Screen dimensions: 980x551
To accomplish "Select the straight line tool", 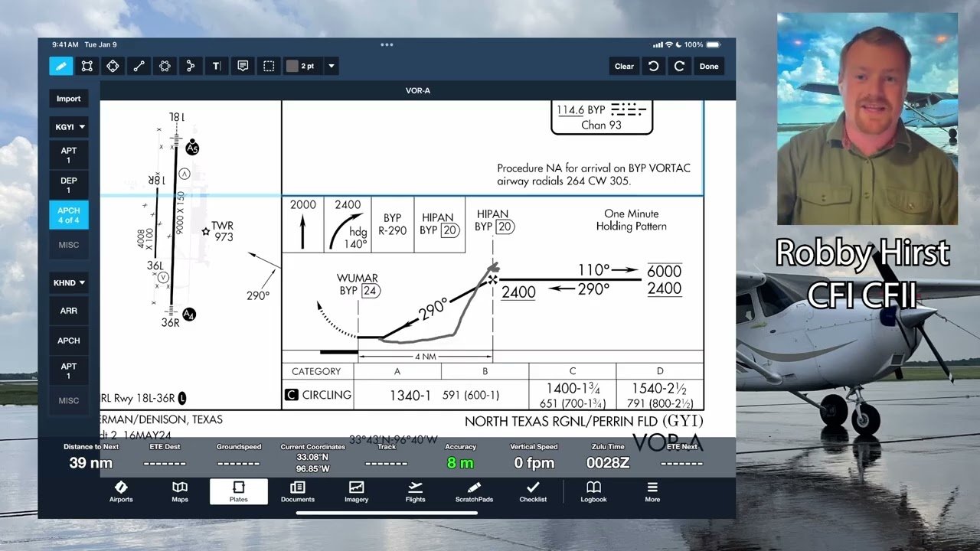I will pyautogui.click(x=139, y=66).
